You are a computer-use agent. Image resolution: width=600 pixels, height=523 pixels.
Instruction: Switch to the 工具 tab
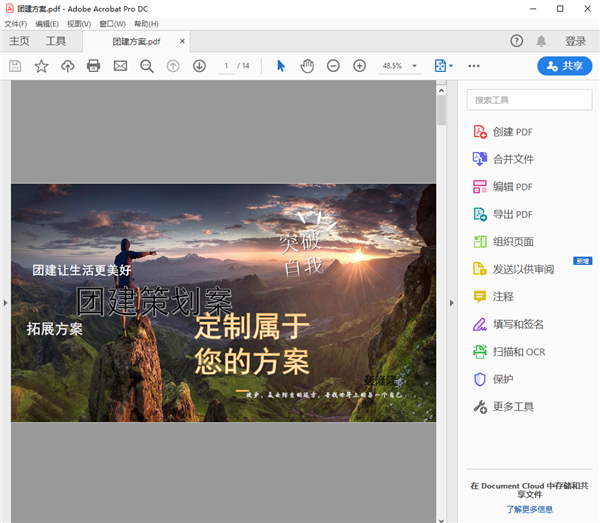(x=56, y=41)
